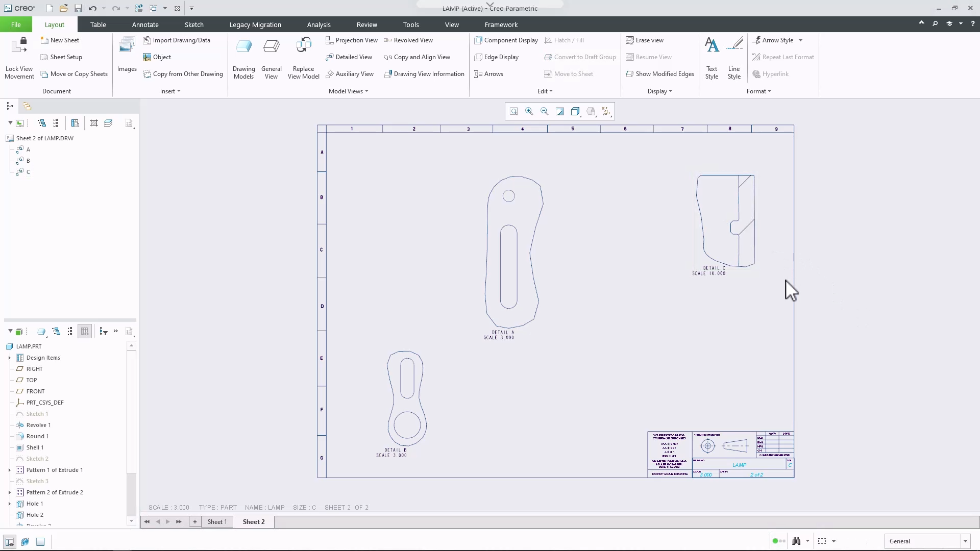Click the Regenerate icon in quick access toolbar
980x551 pixels.
pos(139,8)
